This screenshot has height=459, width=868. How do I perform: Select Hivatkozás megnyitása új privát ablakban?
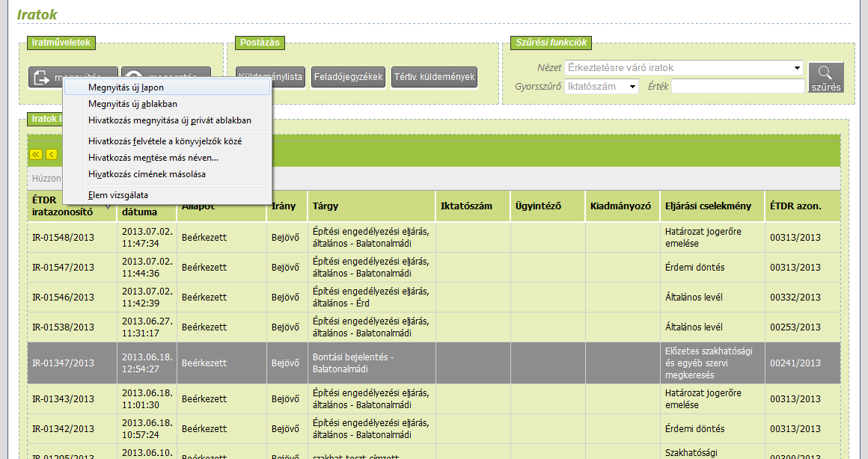pyautogui.click(x=167, y=120)
